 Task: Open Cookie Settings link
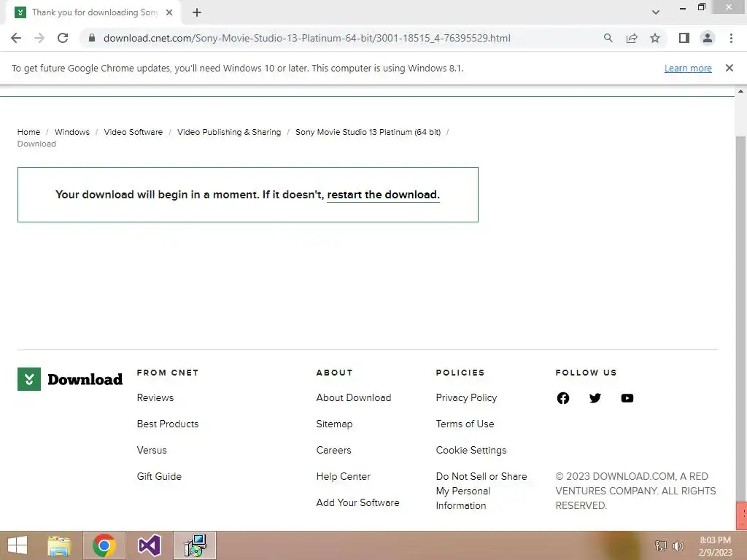click(x=471, y=450)
